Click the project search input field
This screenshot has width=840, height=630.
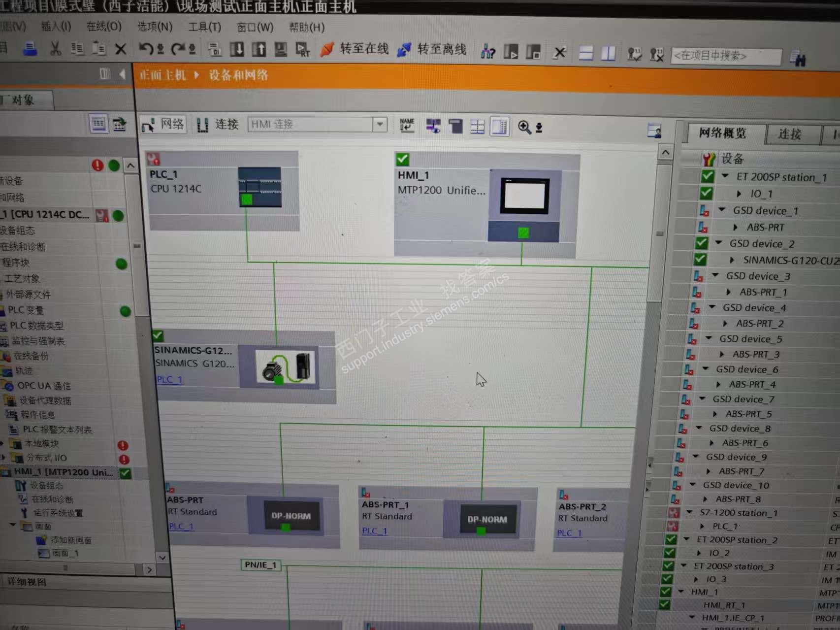[726, 56]
